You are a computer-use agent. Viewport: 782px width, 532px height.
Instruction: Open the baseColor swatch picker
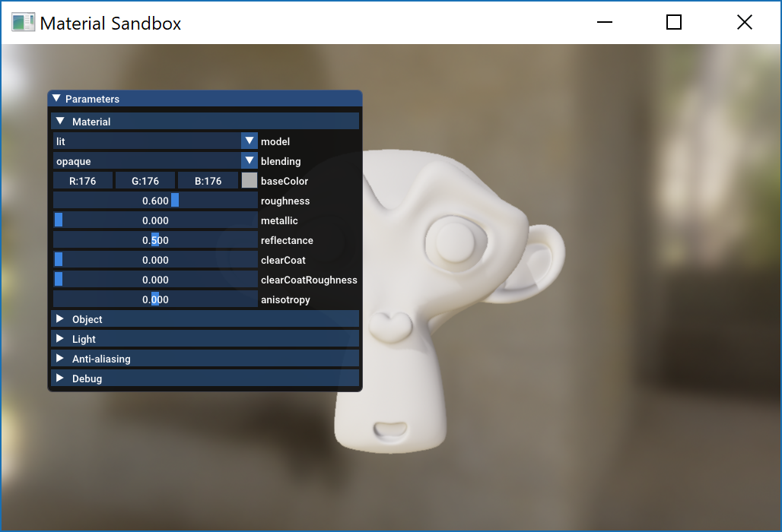250,180
